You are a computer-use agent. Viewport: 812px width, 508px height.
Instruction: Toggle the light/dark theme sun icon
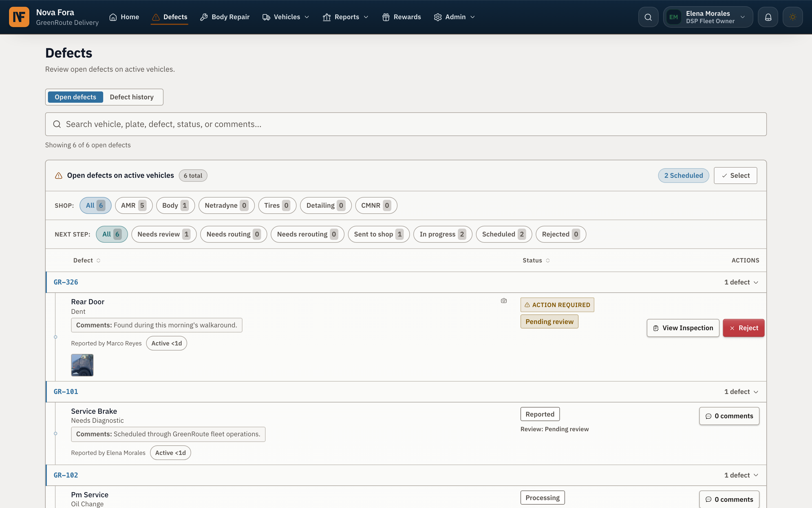click(793, 17)
